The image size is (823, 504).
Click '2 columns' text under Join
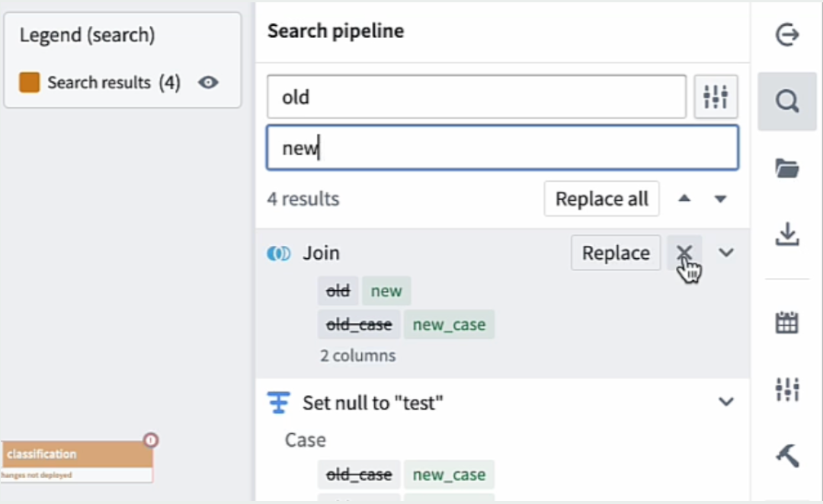tap(358, 356)
